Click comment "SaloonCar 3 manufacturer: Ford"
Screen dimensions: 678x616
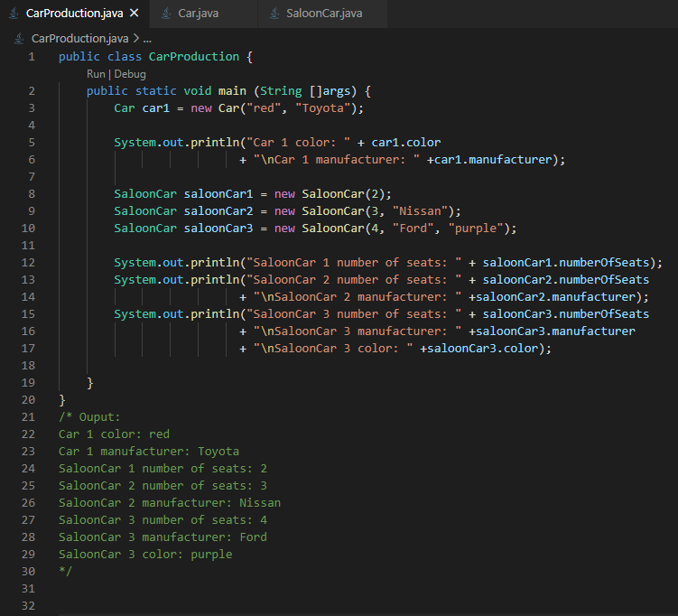pyautogui.click(x=163, y=537)
